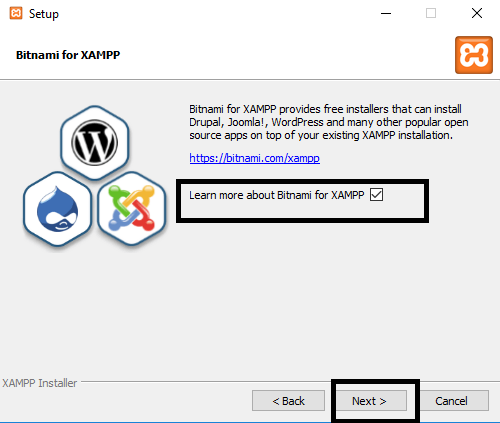Uncheck Learn more about Bitnami for XAMPP
The image size is (500, 423).
tap(376, 195)
